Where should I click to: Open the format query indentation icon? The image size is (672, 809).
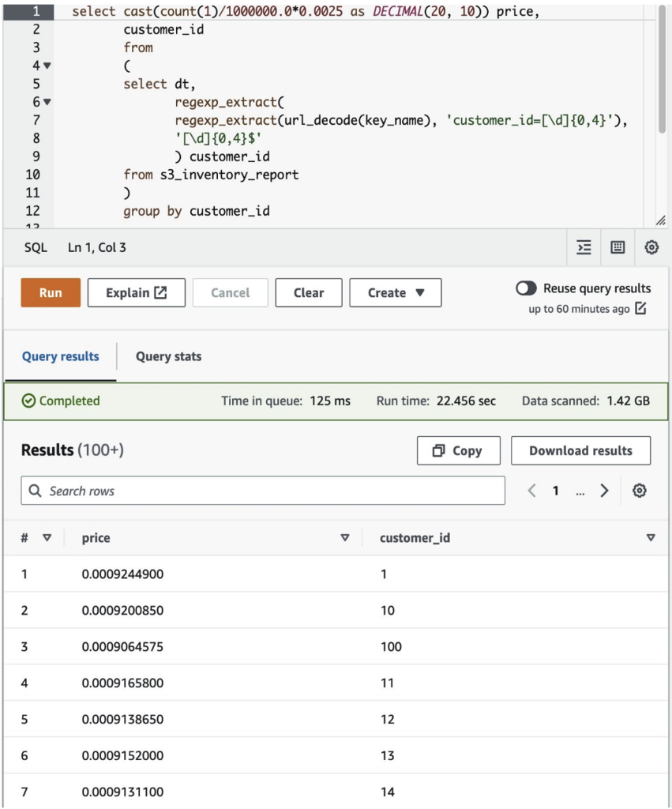[583, 247]
